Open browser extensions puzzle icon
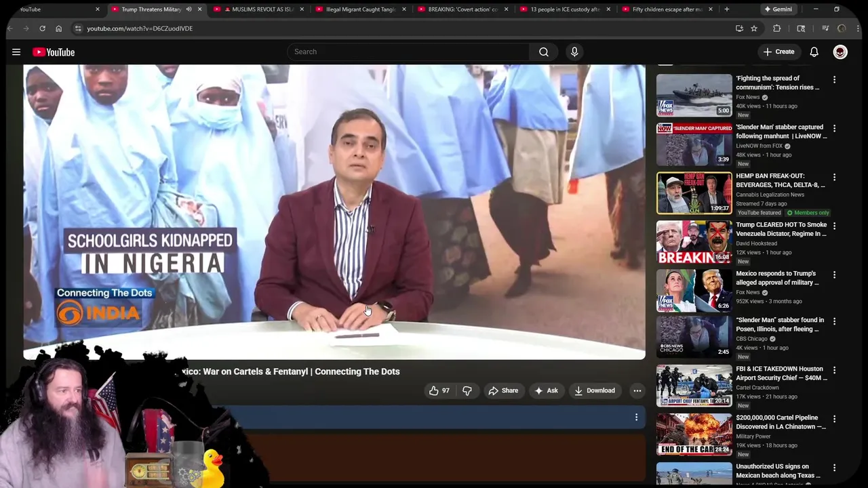The image size is (868, 488). pos(777,28)
